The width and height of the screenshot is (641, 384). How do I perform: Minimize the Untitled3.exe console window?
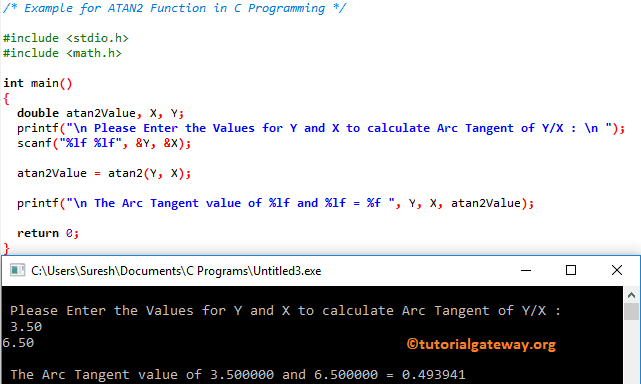(526, 270)
